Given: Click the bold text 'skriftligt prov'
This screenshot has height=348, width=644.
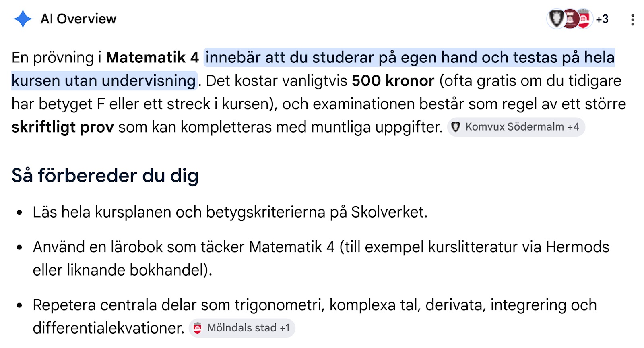Looking at the screenshot, I should pyautogui.click(x=62, y=127).
